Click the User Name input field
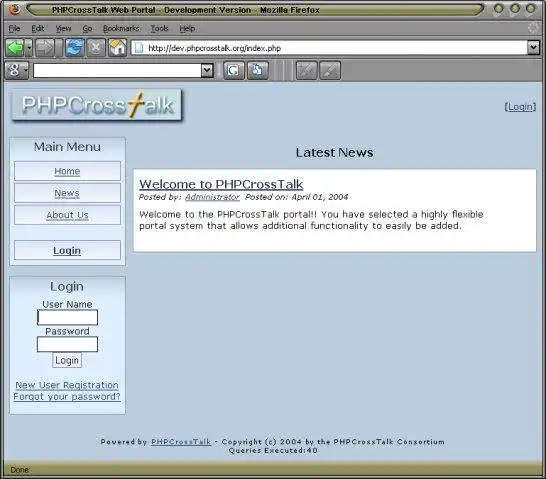The width and height of the screenshot is (546, 479). tap(68, 317)
